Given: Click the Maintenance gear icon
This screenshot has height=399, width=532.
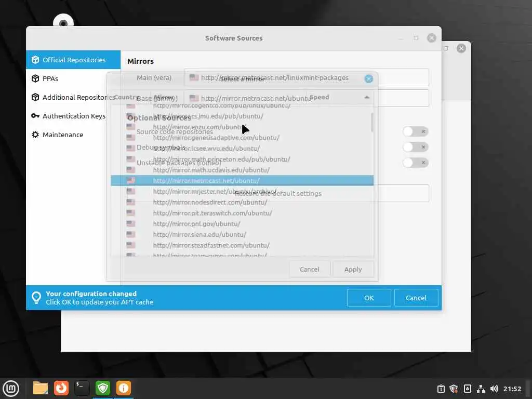Looking at the screenshot, I should point(35,135).
